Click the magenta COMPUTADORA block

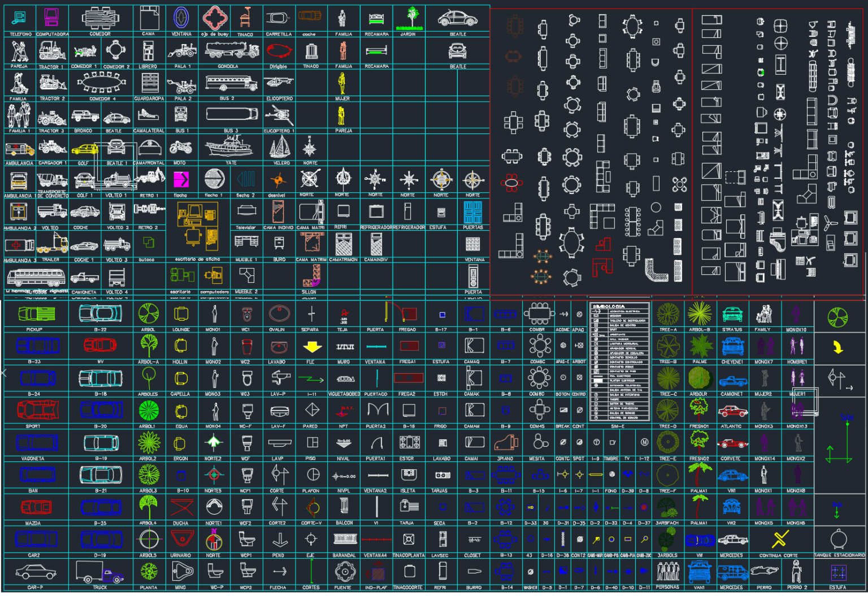tap(51, 18)
